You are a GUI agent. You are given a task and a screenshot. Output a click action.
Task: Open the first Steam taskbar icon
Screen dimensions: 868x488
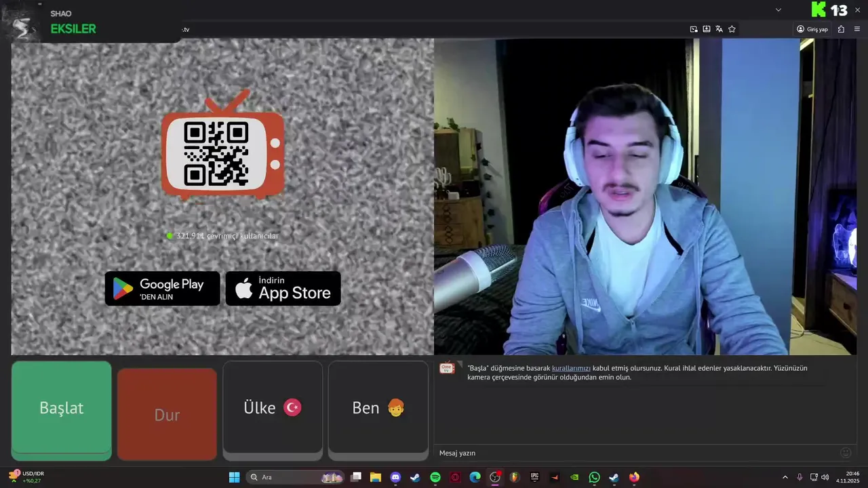[415, 477]
